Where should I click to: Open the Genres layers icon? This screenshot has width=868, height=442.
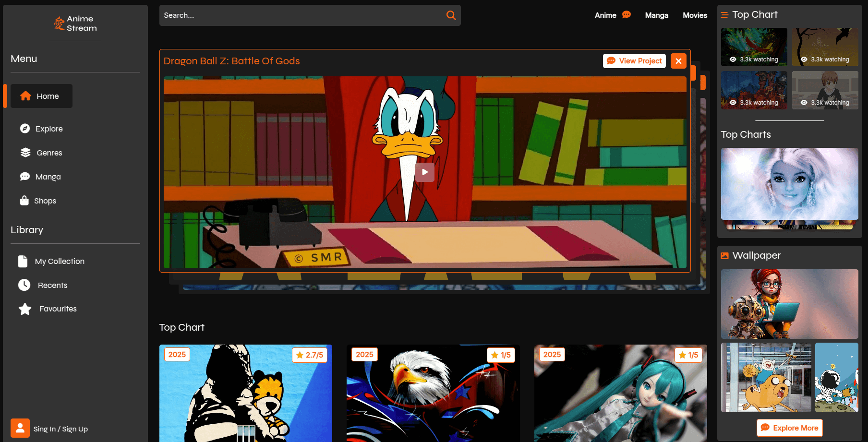[25, 153]
